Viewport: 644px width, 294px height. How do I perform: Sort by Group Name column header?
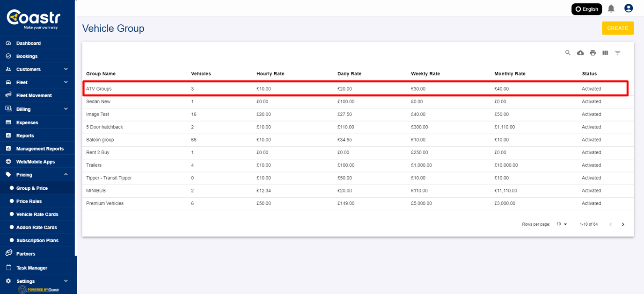point(101,74)
